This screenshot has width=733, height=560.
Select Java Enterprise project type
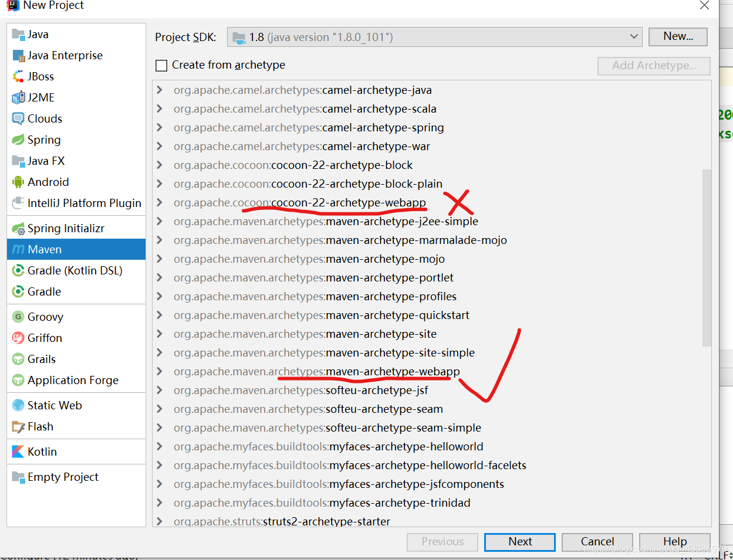click(x=76, y=55)
